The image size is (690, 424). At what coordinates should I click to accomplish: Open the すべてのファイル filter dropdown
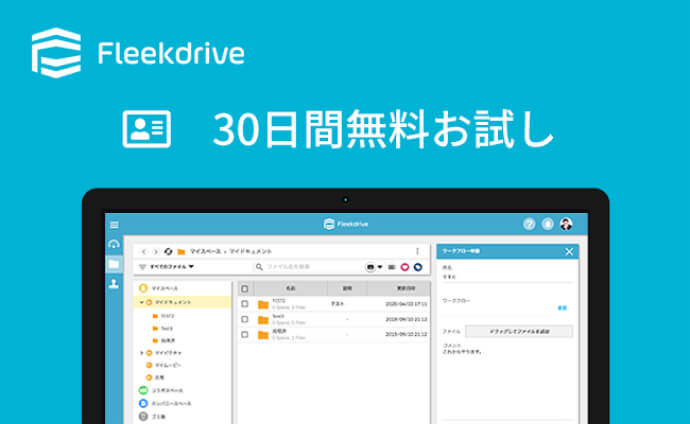click(x=172, y=267)
